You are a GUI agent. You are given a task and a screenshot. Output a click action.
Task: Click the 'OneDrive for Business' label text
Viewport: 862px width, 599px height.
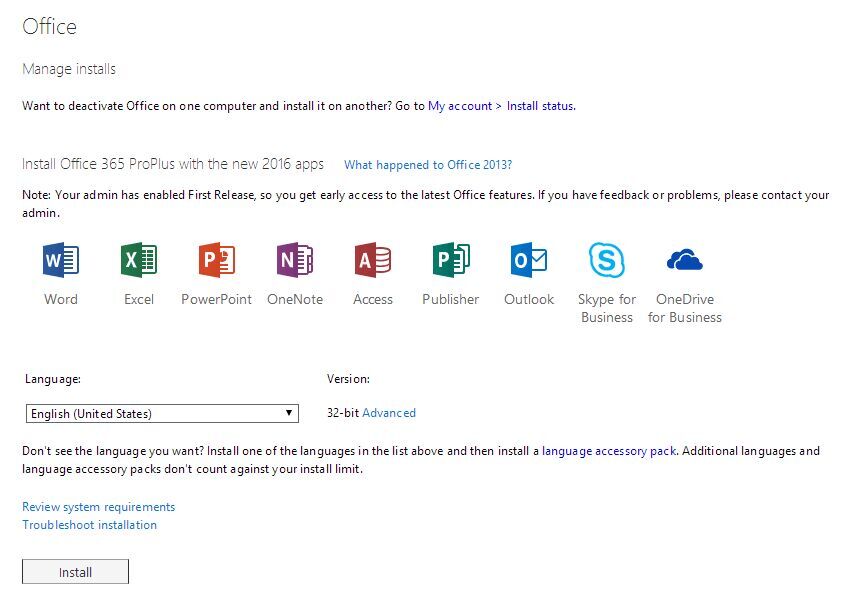(684, 308)
